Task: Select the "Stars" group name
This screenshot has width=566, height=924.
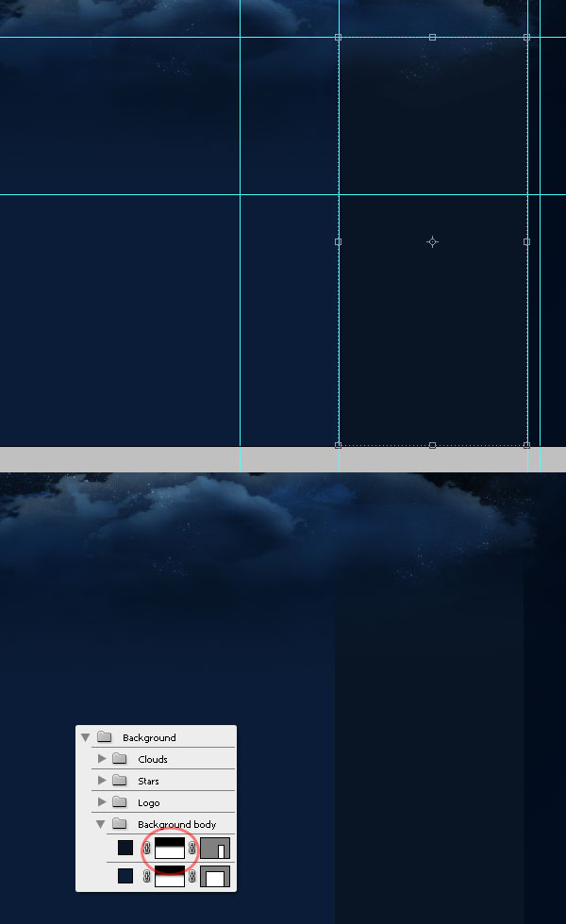Action: [x=149, y=782]
